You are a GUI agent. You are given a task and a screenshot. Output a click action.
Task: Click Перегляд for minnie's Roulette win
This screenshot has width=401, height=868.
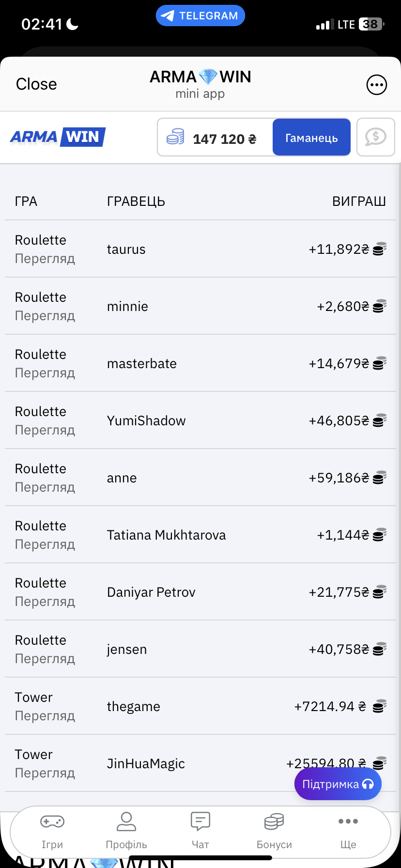coord(45,316)
